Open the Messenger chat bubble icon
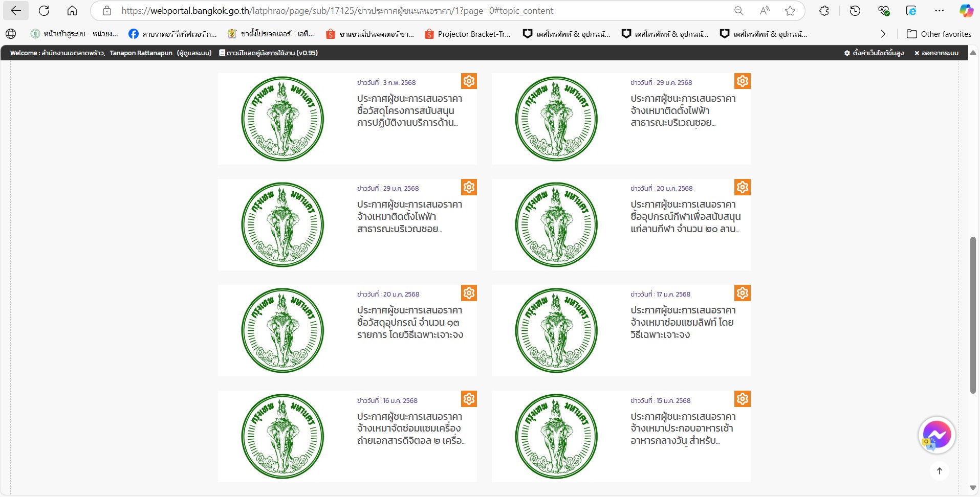 coord(937,435)
